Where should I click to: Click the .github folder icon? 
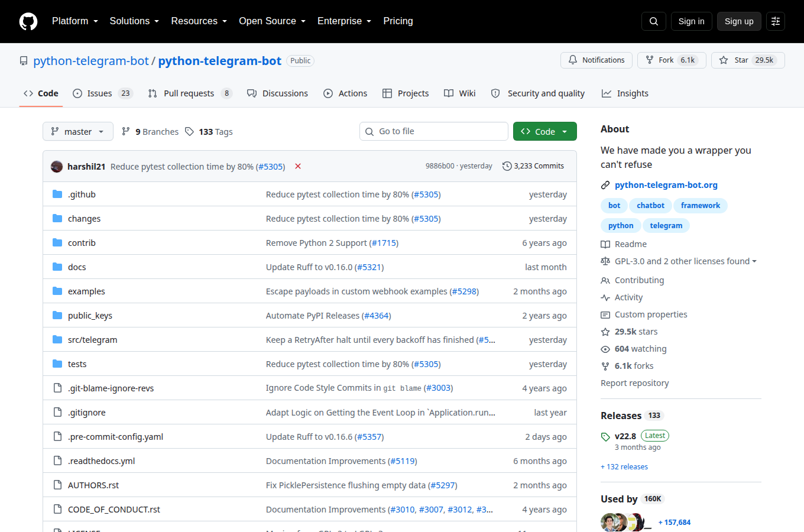coord(57,194)
